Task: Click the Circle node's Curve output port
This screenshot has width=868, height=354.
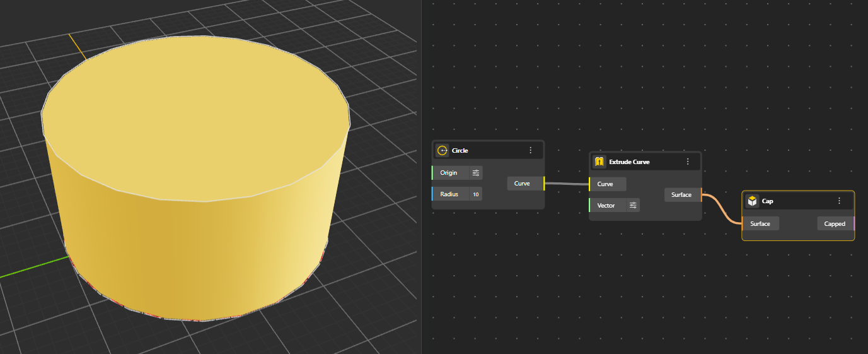Action: (x=543, y=184)
